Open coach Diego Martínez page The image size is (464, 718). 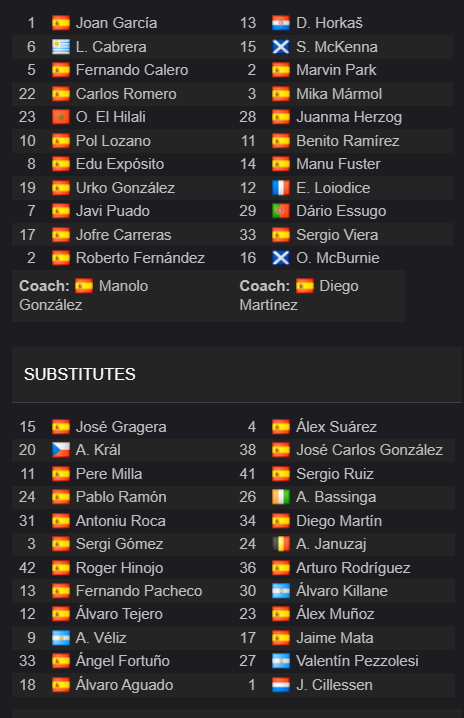coord(299,295)
